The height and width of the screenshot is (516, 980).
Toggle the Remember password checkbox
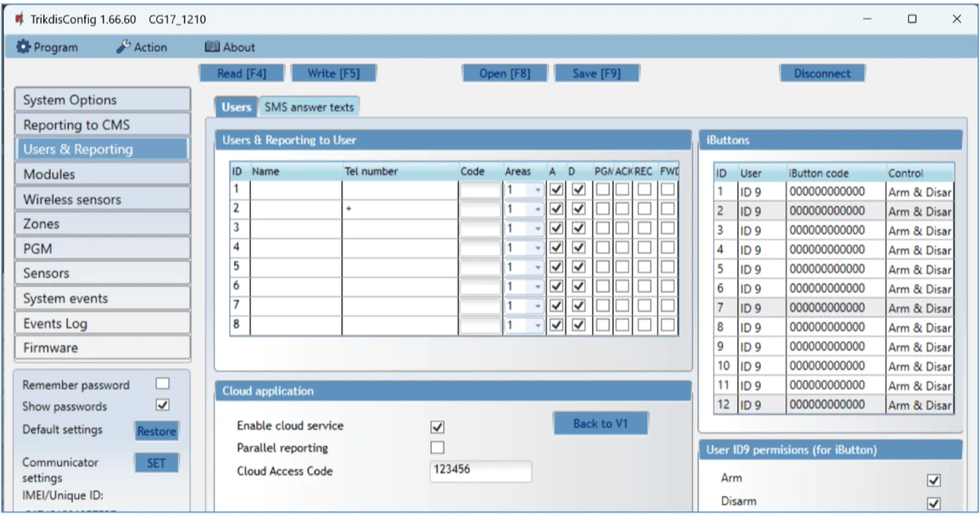tap(163, 384)
